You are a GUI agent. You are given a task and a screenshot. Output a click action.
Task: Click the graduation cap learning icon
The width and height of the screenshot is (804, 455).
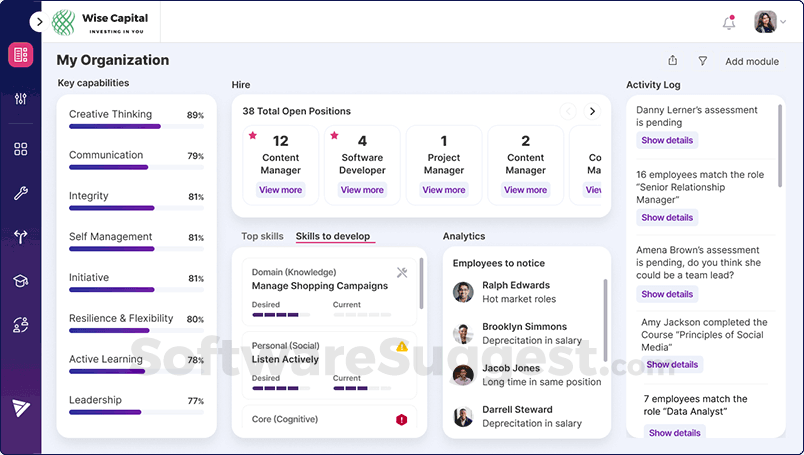[20, 281]
